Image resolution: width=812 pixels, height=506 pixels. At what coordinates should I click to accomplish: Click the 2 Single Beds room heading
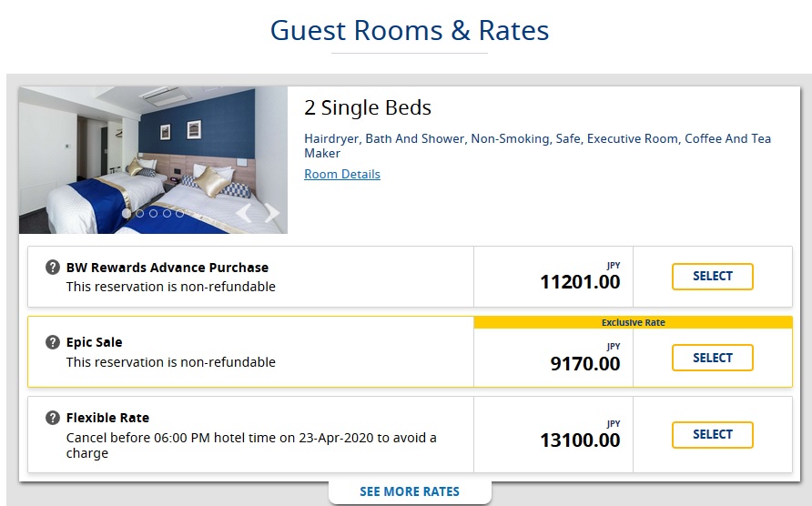[368, 108]
